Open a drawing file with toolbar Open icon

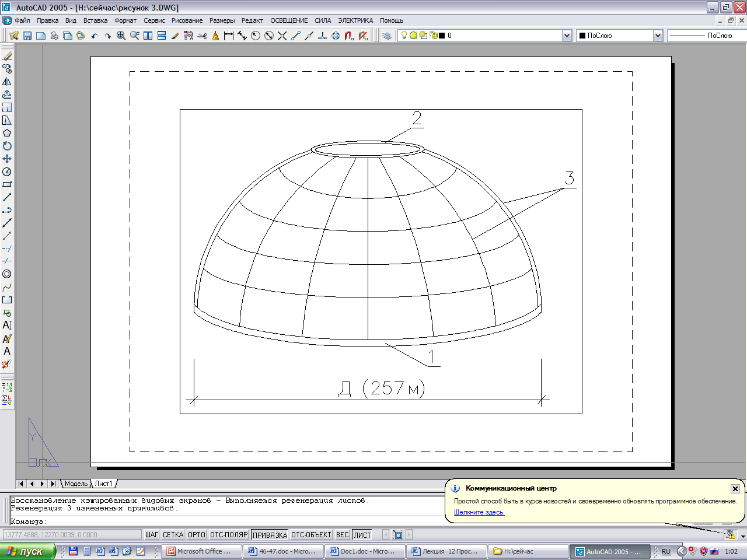point(14,36)
